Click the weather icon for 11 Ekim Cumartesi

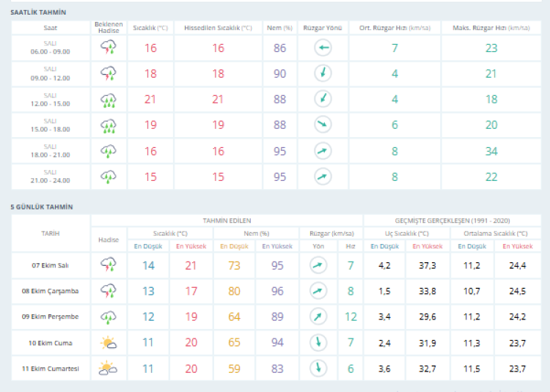click(x=108, y=369)
